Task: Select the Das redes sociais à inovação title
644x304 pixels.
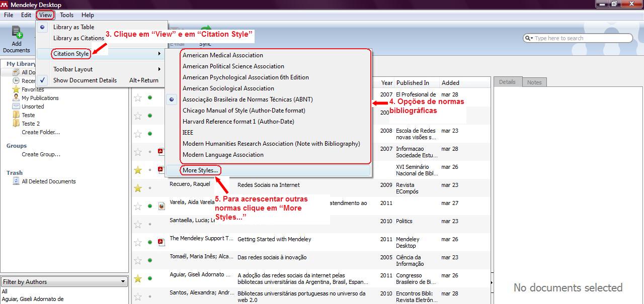Action: click(272, 257)
